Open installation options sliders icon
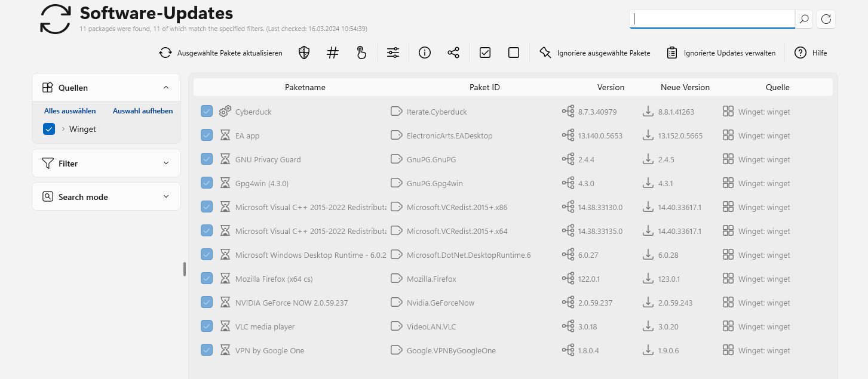Viewport: 868px width, 379px height. click(393, 53)
